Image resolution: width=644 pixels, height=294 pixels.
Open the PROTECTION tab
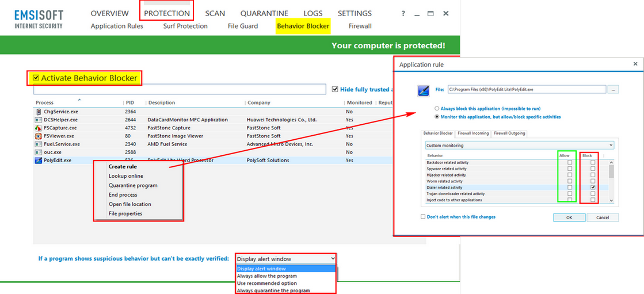[x=167, y=14]
